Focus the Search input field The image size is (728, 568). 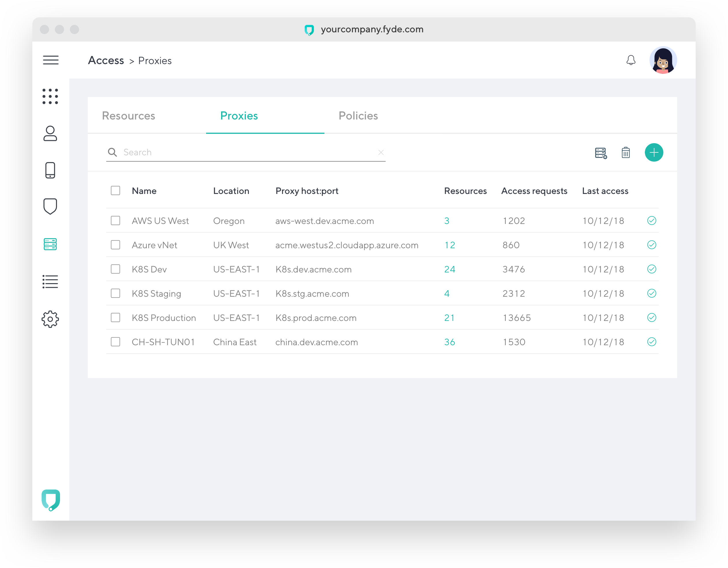click(246, 152)
